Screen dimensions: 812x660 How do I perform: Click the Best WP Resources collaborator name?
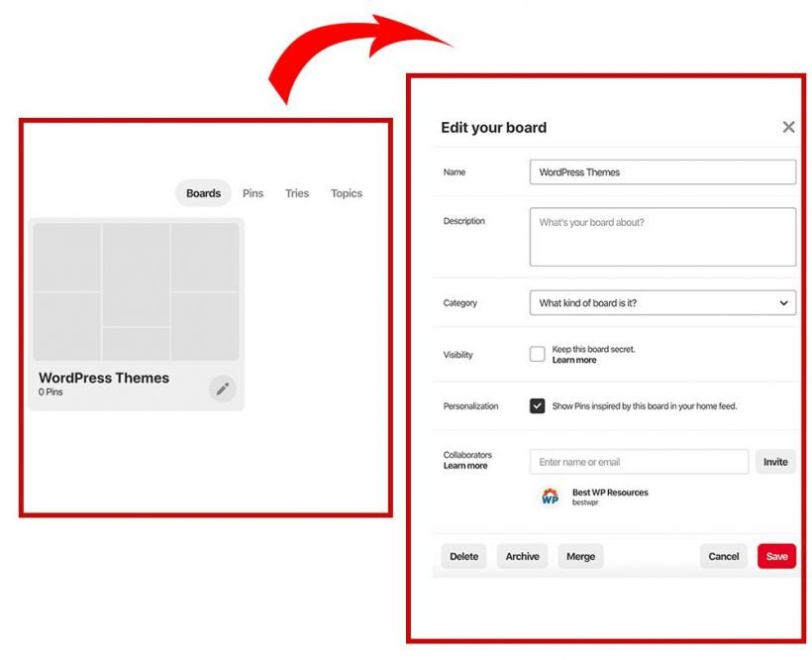tap(610, 493)
